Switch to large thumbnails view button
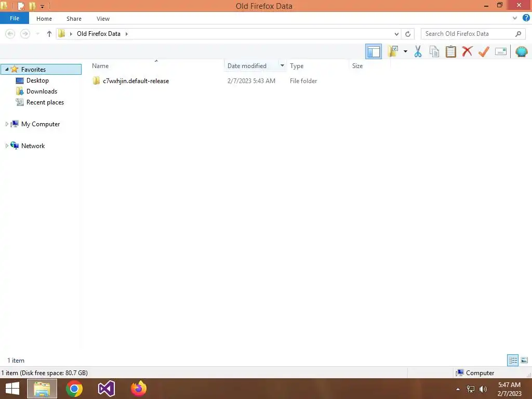532x399 pixels. [x=524, y=360]
